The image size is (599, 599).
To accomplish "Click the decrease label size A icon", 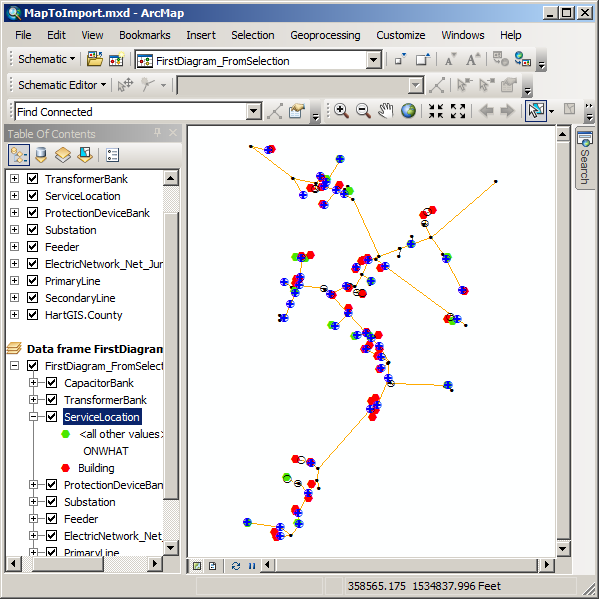I will click(449, 60).
